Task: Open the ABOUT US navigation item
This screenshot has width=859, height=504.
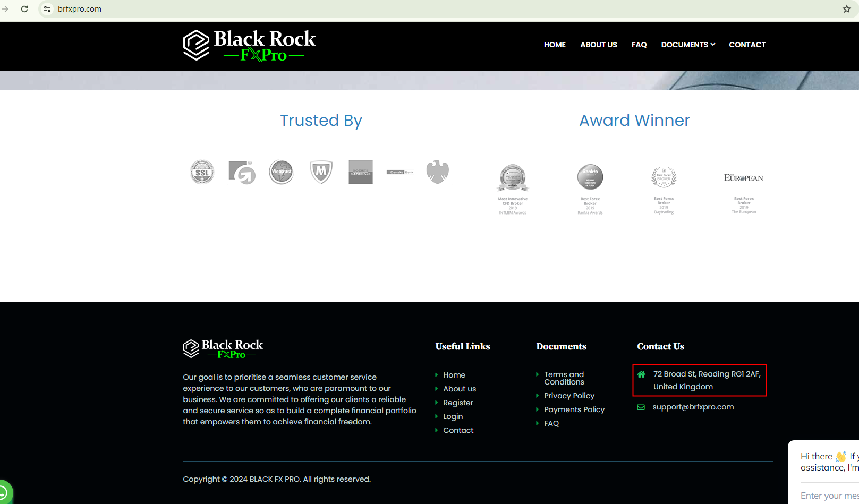Action: (599, 45)
